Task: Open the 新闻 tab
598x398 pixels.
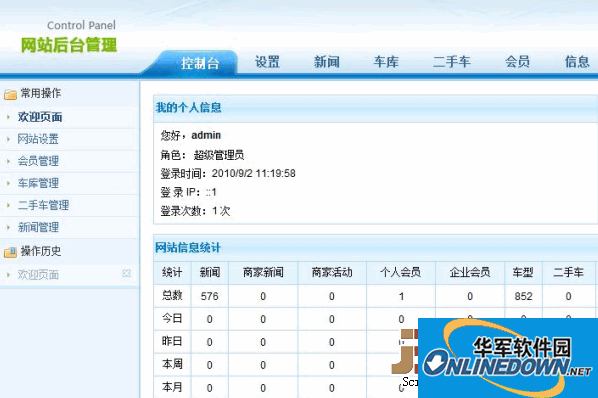Action: (326, 62)
